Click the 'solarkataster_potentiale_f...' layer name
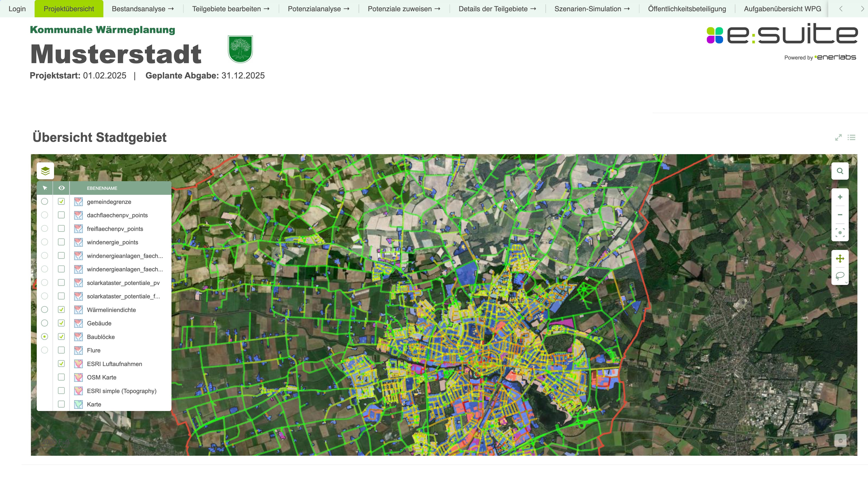The width and height of the screenshot is (868, 483). (x=123, y=296)
